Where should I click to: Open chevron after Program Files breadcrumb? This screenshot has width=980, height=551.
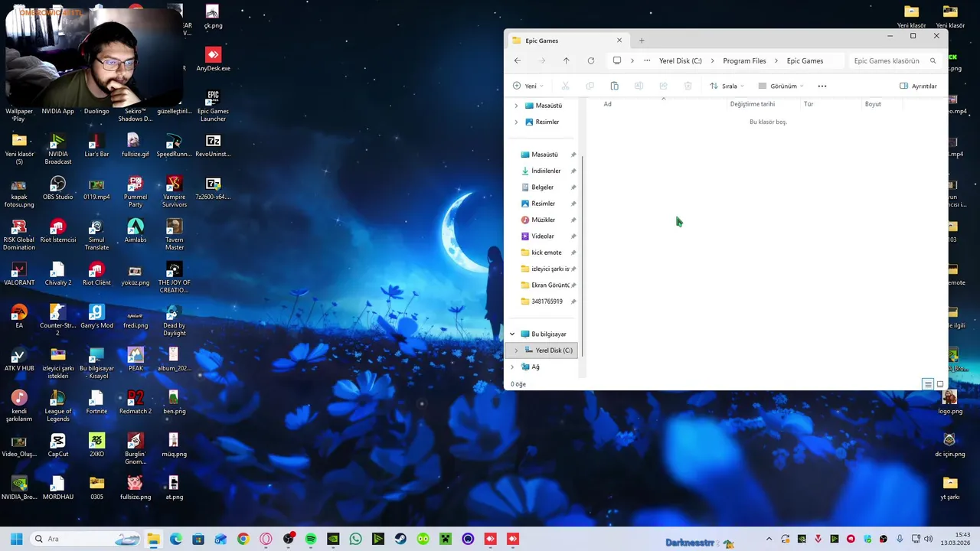click(x=776, y=60)
